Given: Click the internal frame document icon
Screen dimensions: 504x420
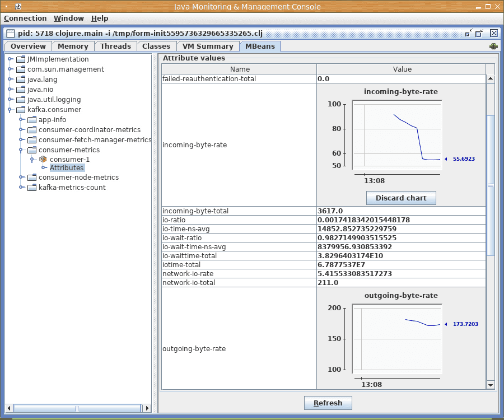Looking at the screenshot, I should pyautogui.click(x=10, y=33).
